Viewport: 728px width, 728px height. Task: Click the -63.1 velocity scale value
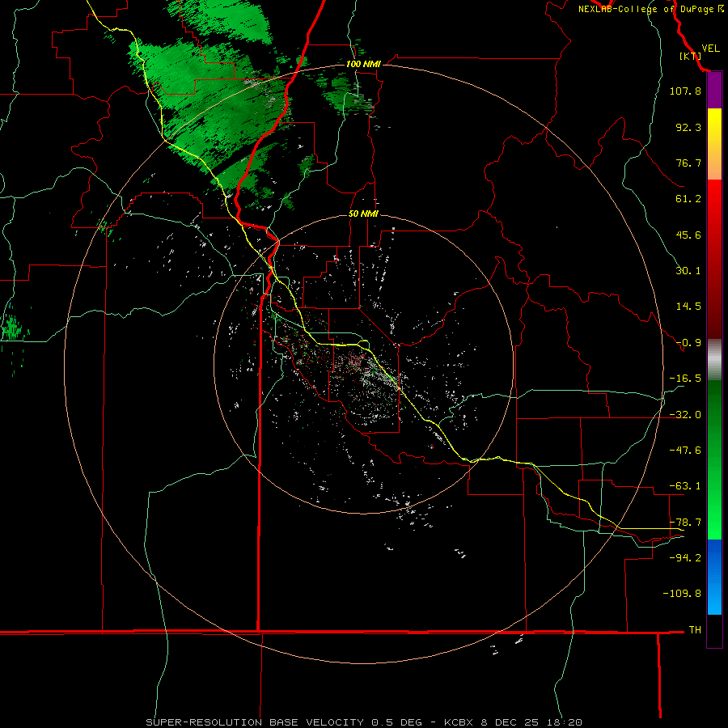point(685,486)
